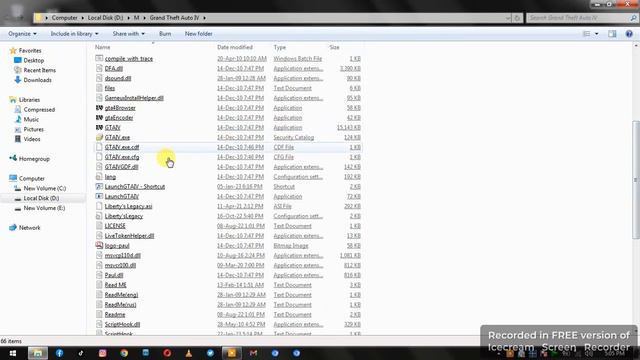The width and height of the screenshot is (640, 360).
Task: Select the GameuxInstallHelper.dll file
Action: coord(134,98)
